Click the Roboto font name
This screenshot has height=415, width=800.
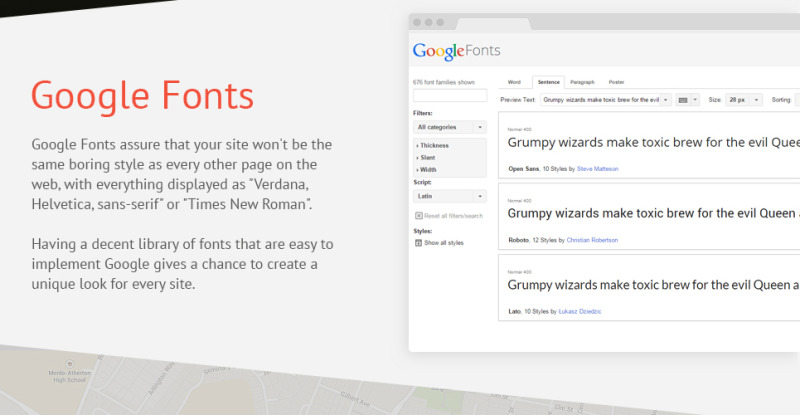coord(518,240)
